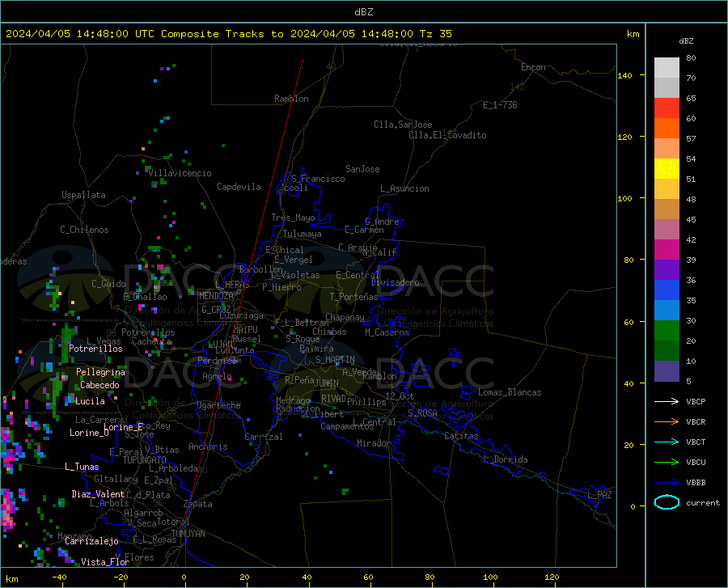Click the Catitas map label

point(462,436)
